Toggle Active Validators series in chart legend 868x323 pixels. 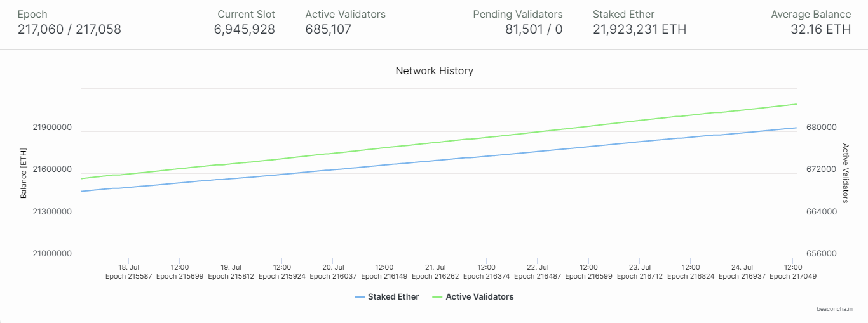pos(480,297)
